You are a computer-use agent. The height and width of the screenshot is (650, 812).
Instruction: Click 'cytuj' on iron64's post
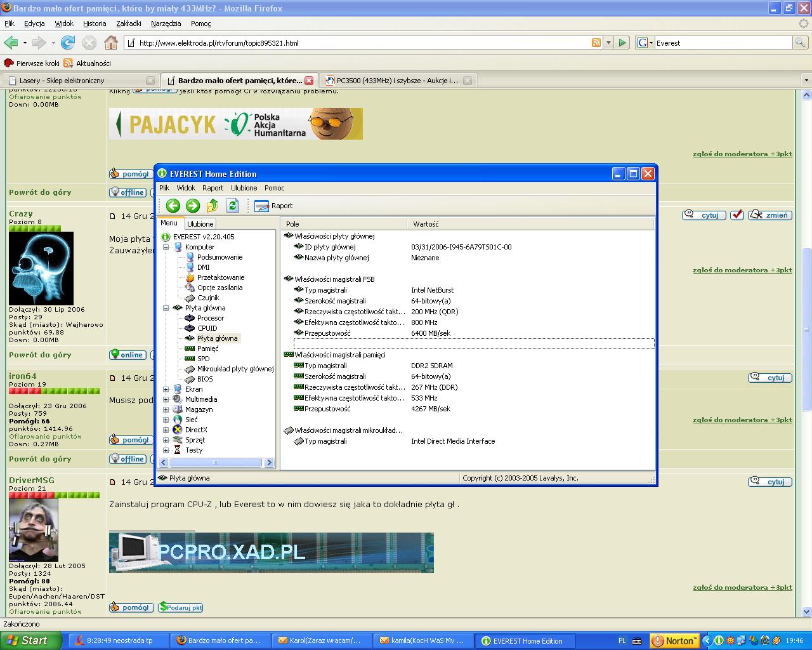tap(770, 378)
